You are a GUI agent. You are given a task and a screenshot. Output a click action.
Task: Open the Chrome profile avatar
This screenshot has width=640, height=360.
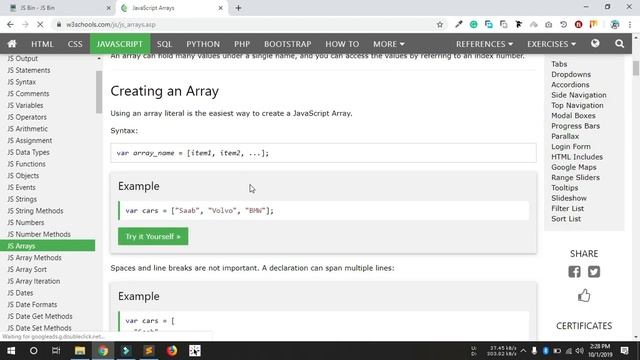click(x=615, y=24)
